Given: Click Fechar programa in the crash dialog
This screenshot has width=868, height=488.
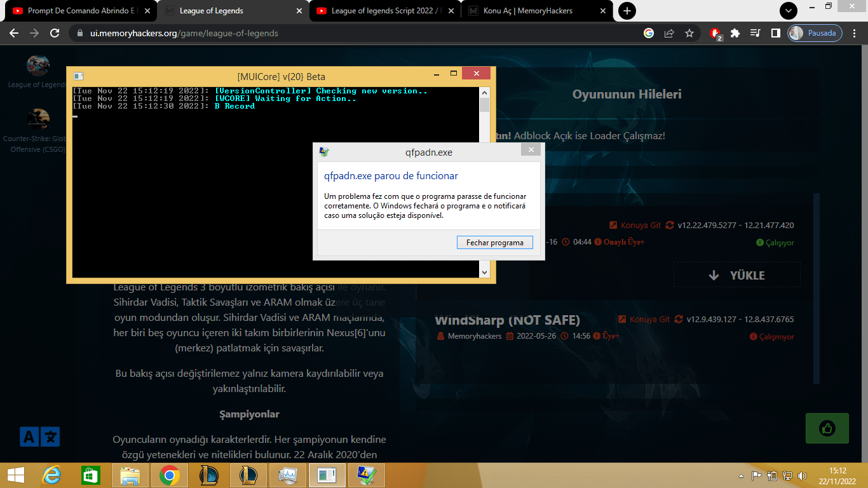Looking at the screenshot, I should click(495, 243).
